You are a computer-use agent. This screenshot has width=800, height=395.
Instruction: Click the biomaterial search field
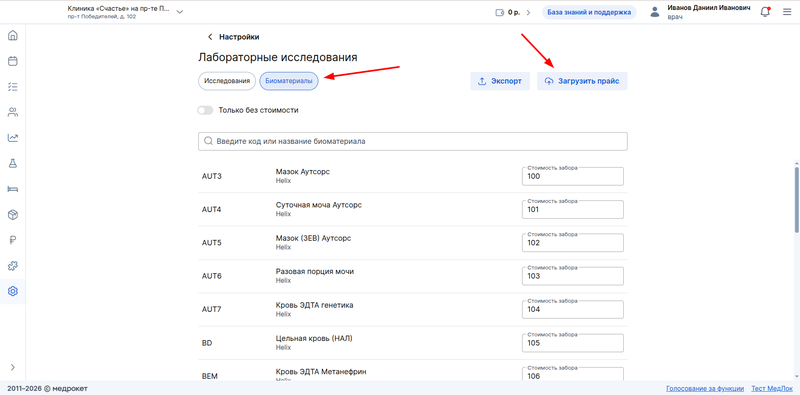[413, 141]
